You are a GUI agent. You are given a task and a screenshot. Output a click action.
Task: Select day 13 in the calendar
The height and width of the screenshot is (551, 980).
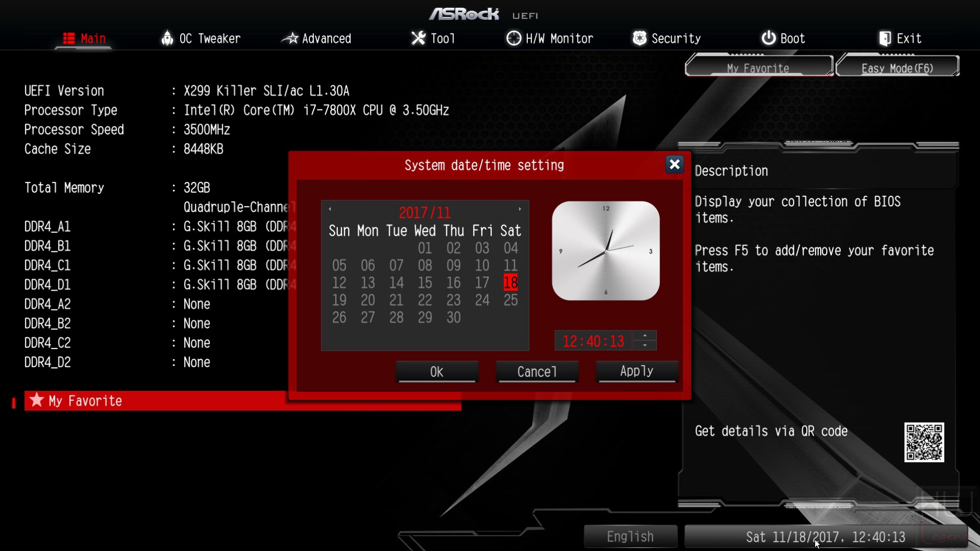coord(368,283)
